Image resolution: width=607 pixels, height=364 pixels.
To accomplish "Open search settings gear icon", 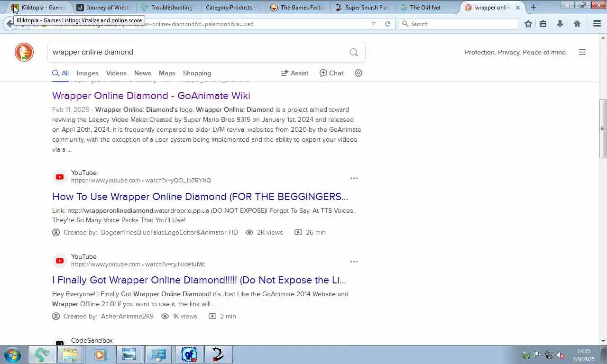I will tap(359, 73).
